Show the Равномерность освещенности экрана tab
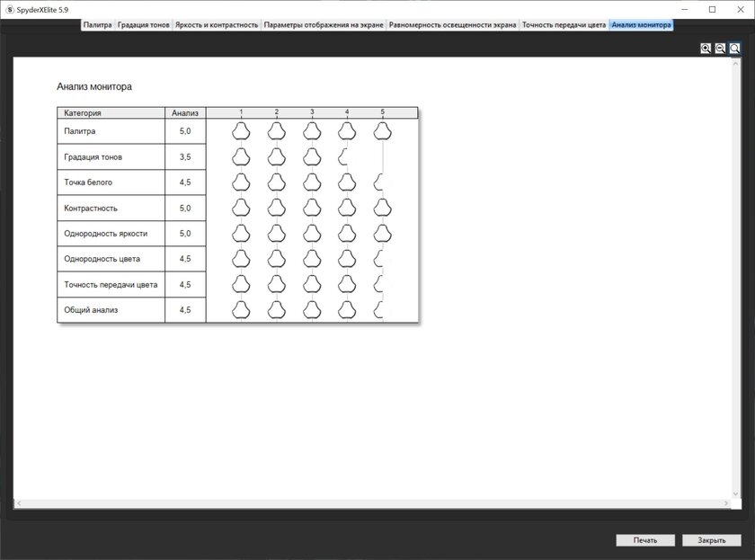 coord(452,25)
